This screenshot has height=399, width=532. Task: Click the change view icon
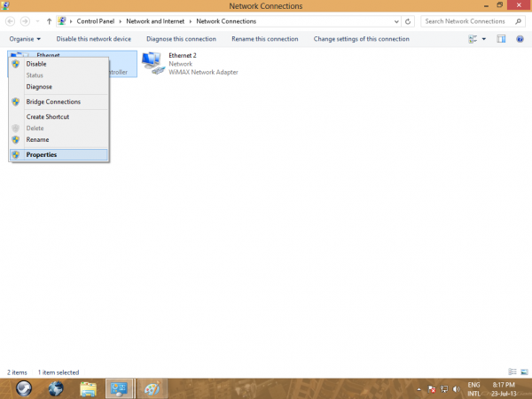(473, 39)
